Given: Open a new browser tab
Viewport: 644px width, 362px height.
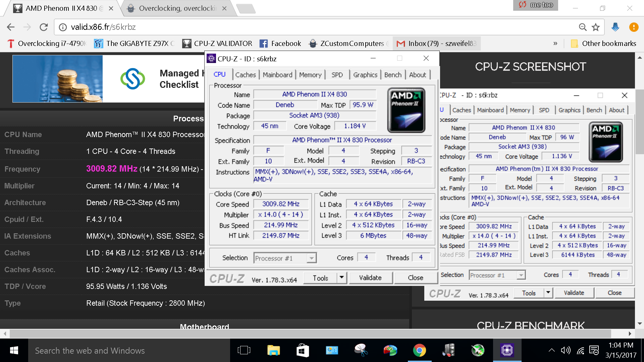Looking at the screenshot, I should (246, 9).
